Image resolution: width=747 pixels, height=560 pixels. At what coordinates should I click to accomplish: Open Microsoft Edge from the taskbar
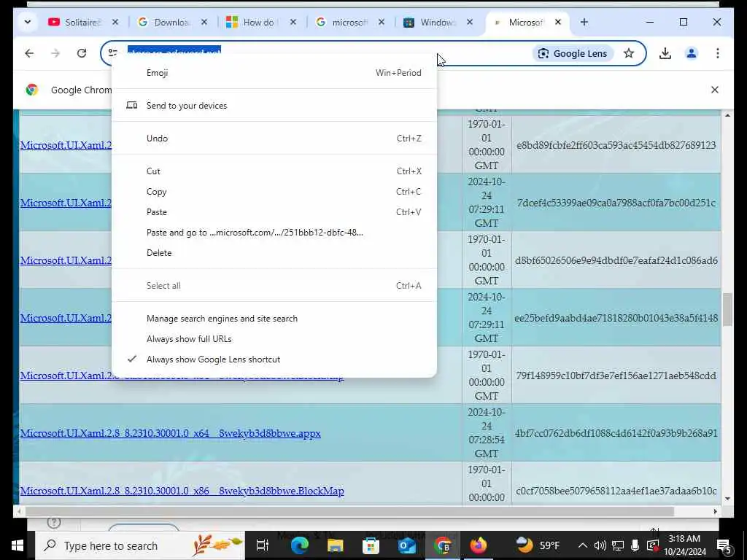click(299, 545)
